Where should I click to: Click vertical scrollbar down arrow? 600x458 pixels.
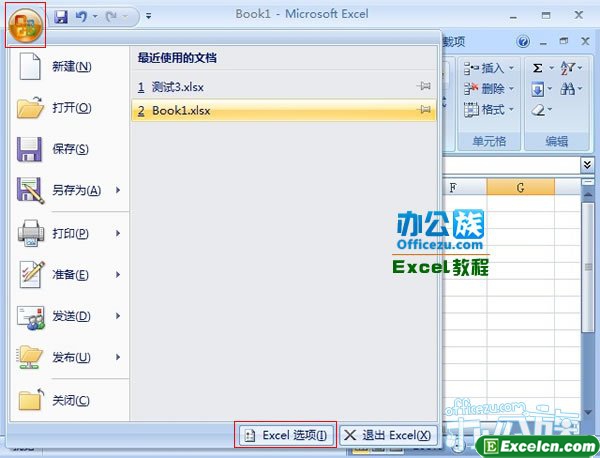(x=588, y=412)
